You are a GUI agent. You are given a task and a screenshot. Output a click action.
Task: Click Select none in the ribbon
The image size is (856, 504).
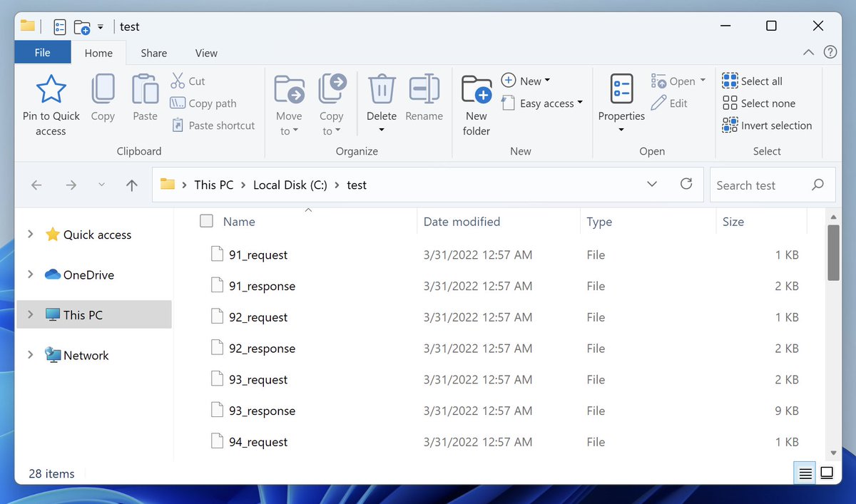point(758,103)
